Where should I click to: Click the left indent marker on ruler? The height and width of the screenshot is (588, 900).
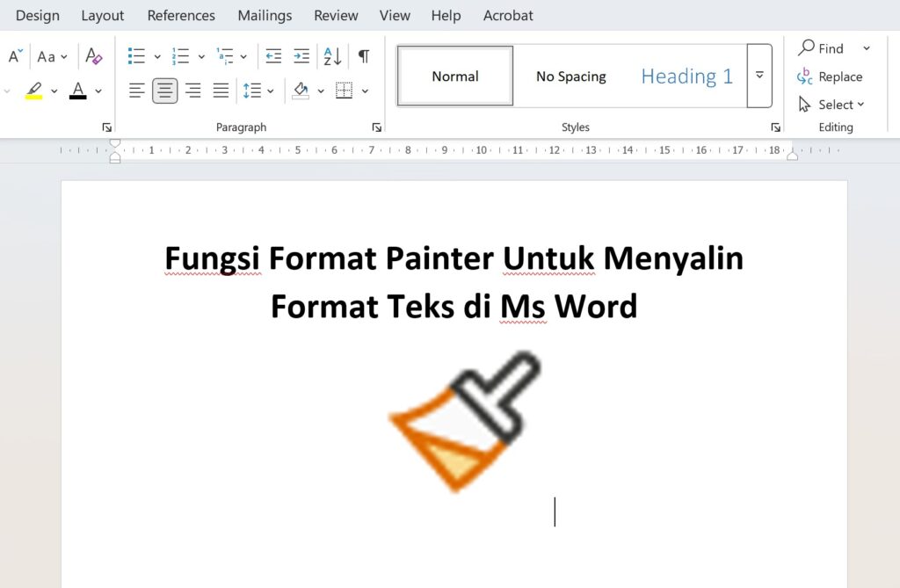(x=115, y=151)
